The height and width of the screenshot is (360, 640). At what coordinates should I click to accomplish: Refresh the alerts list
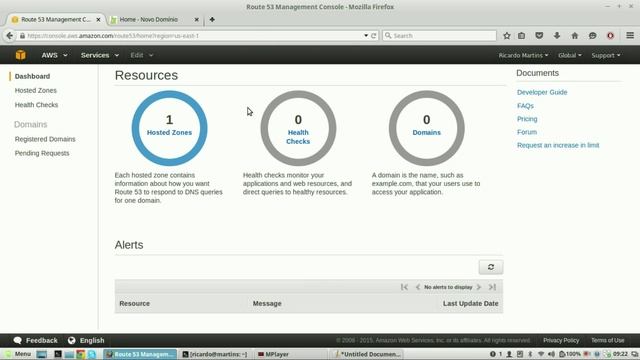pyautogui.click(x=491, y=267)
